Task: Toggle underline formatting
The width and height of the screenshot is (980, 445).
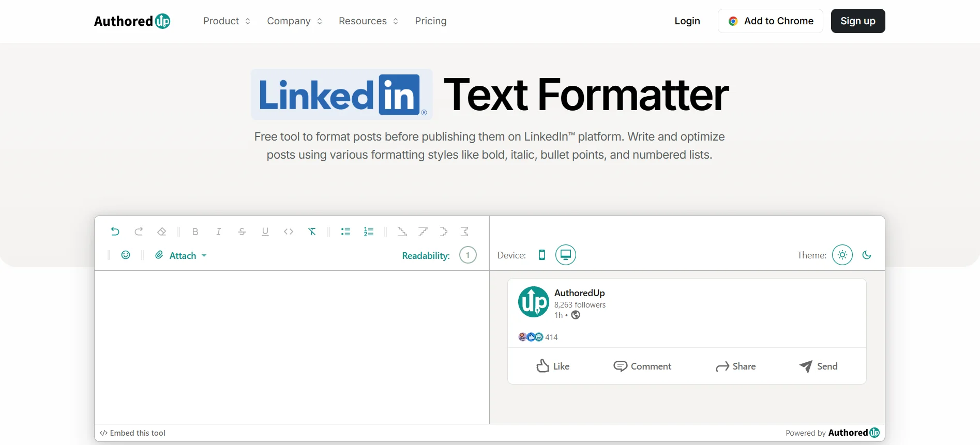Action: click(x=265, y=232)
